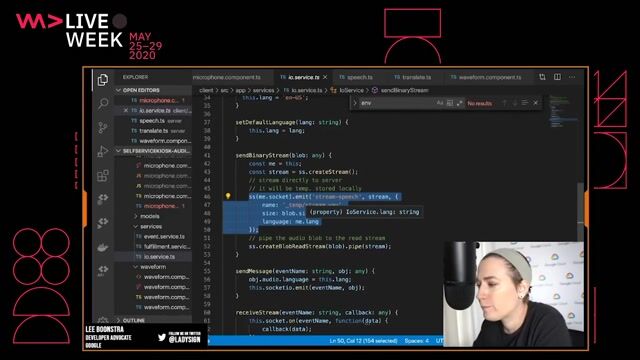Split the editor to the right
The height and width of the screenshot is (360, 640).
(557, 77)
